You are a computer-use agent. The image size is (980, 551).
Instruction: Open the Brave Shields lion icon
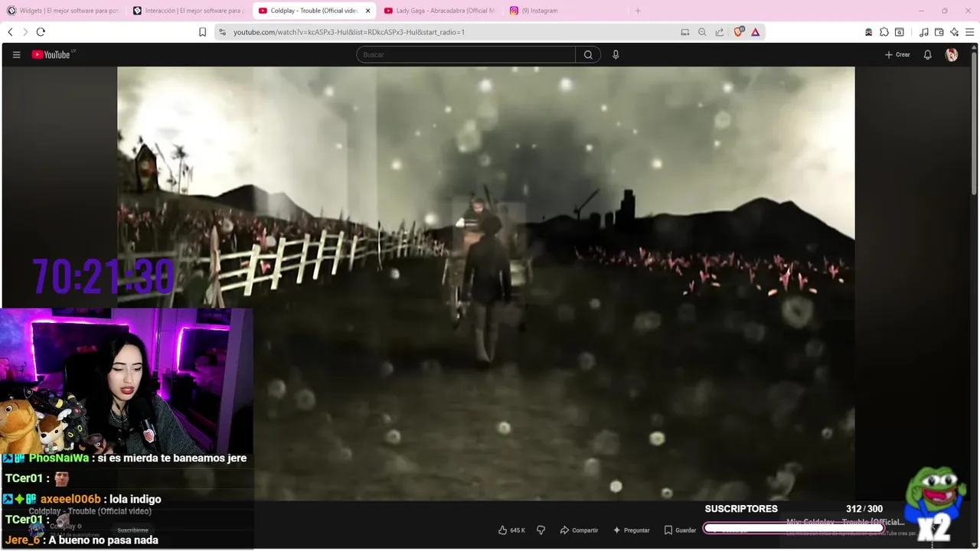739,32
